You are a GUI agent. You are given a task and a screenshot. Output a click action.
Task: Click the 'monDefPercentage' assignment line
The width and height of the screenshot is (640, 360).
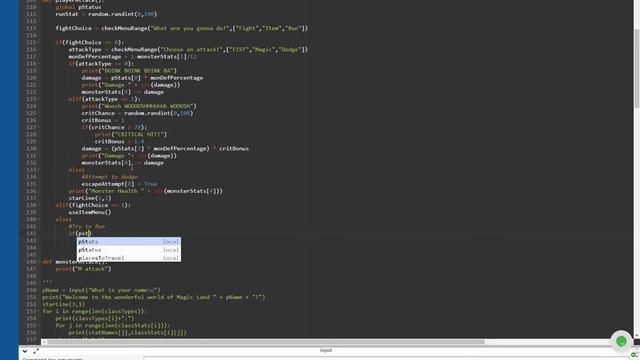click(133, 57)
